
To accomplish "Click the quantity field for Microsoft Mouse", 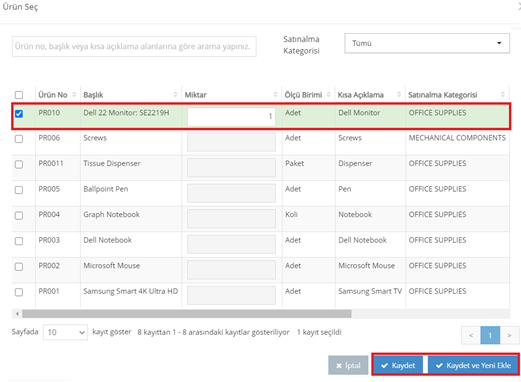I will tap(231, 270).
